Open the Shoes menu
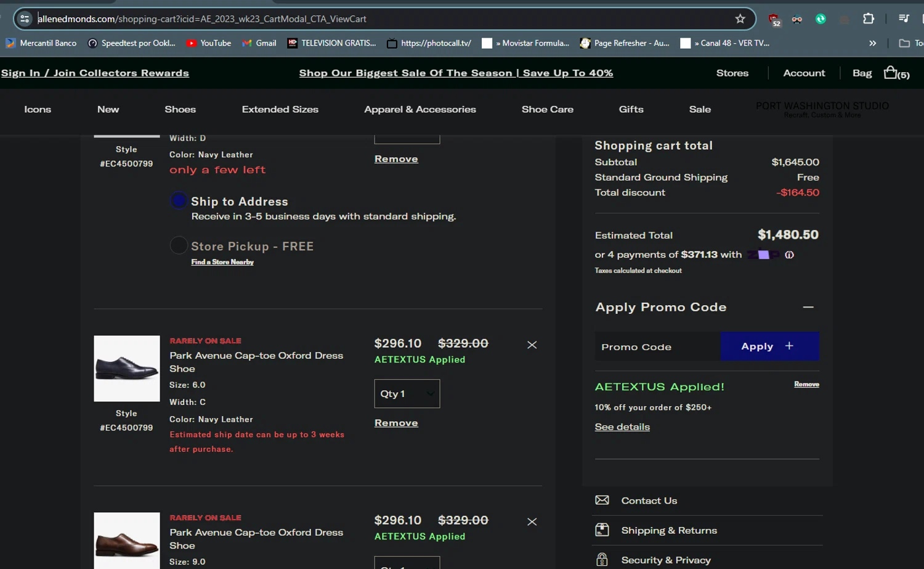Screen dimensions: 924x569 (180, 109)
